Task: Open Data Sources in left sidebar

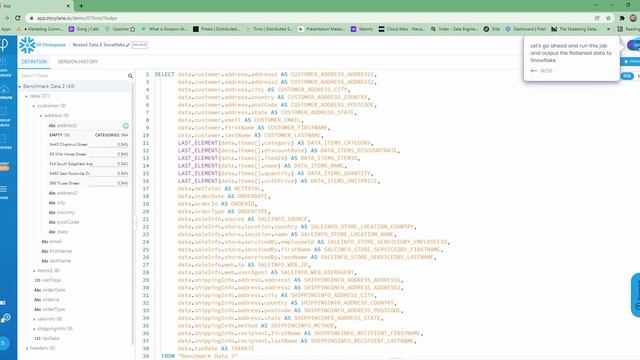Action: click(5, 67)
